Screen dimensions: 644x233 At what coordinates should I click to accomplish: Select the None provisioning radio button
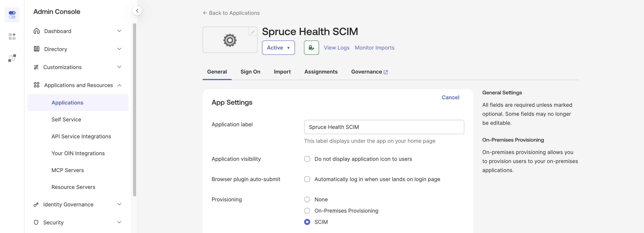coord(307,199)
